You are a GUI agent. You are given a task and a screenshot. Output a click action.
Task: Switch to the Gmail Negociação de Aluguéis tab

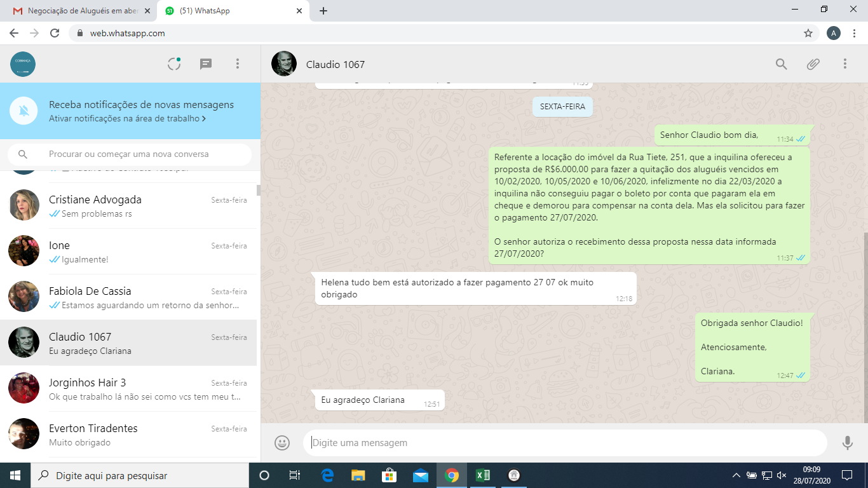[x=83, y=11]
